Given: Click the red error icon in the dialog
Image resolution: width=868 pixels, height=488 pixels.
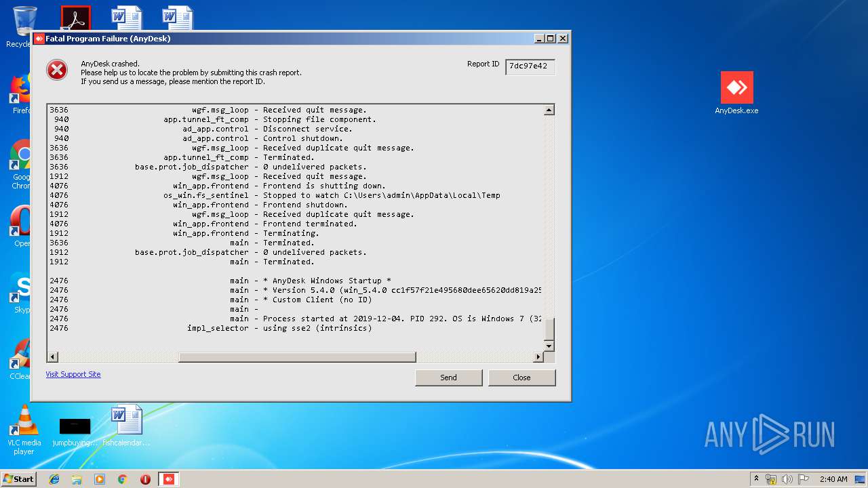Looking at the screenshot, I should [x=57, y=70].
